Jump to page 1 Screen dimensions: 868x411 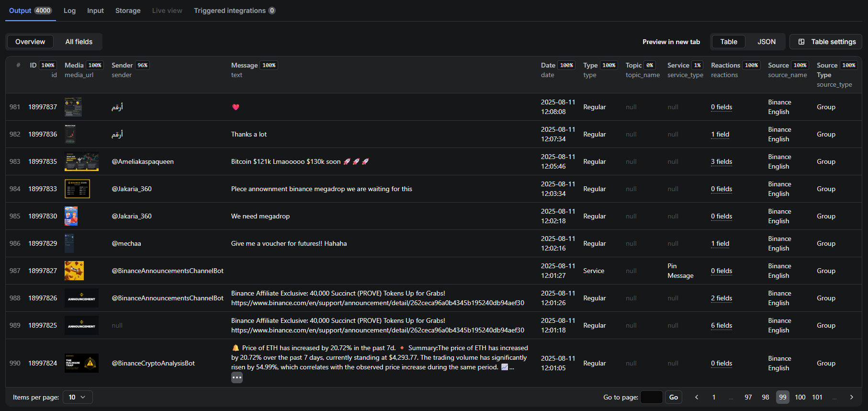[x=714, y=397]
